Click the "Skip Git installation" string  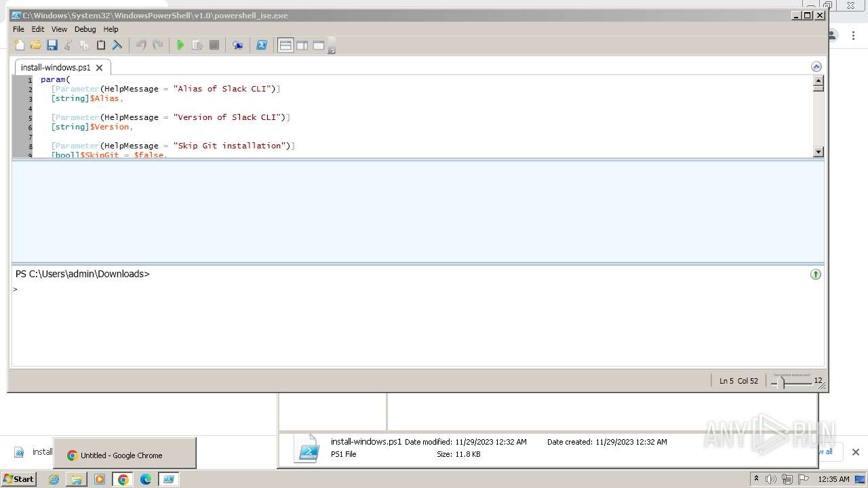click(x=232, y=146)
